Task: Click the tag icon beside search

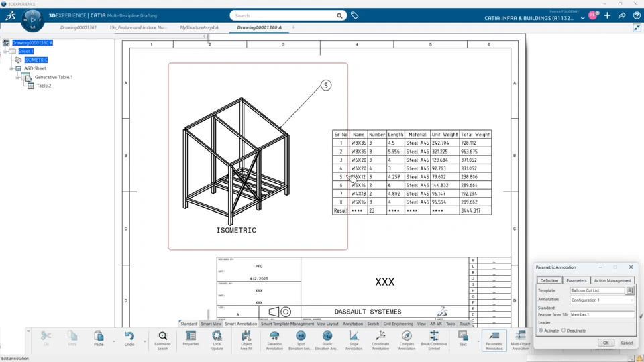Action: point(354,15)
